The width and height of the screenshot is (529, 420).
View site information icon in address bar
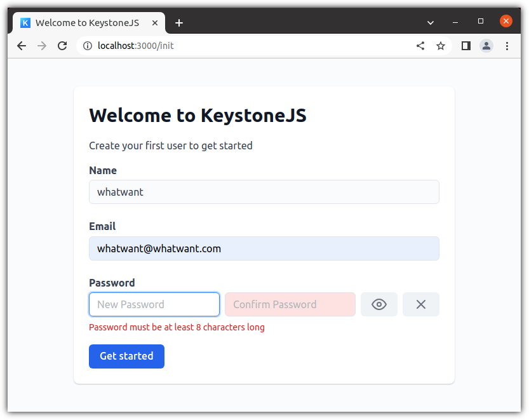coord(88,46)
